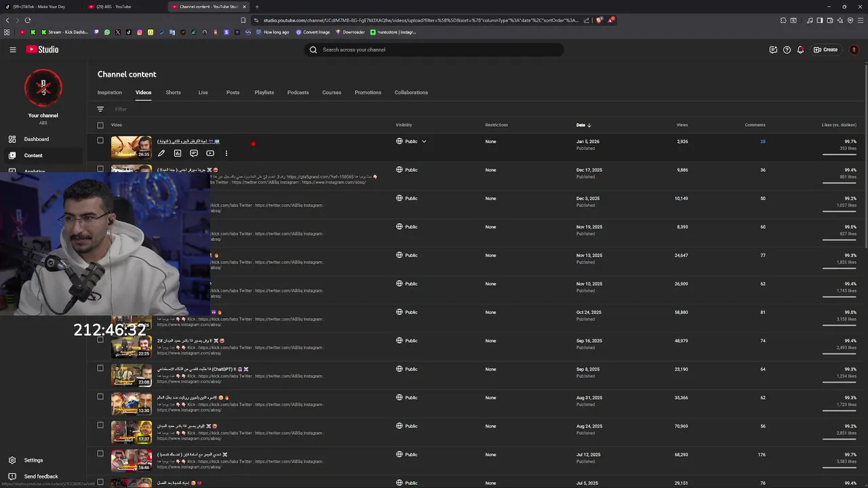Open analytics for the Jan 5, 2026 video
Viewport: 868px width, 488px height.
tap(178, 153)
